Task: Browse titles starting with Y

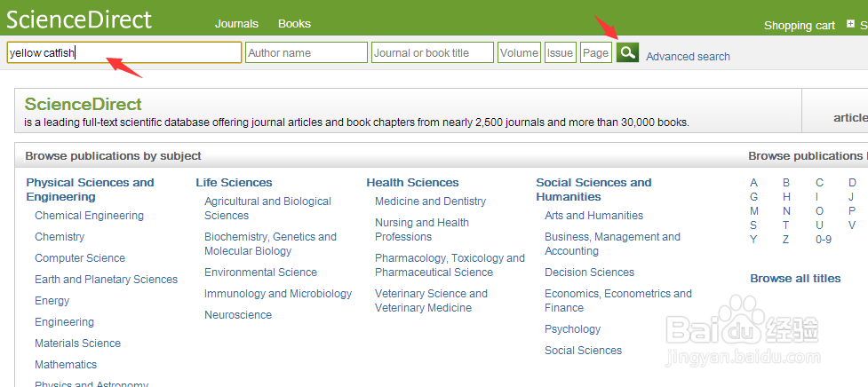Action: (753, 240)
